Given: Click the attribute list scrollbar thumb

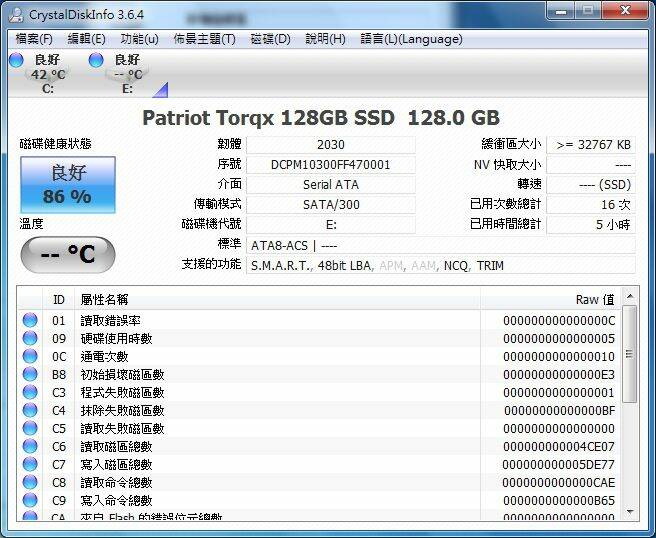Looking at the screenshot, I should pyautogui.click(x=630, y=354).
